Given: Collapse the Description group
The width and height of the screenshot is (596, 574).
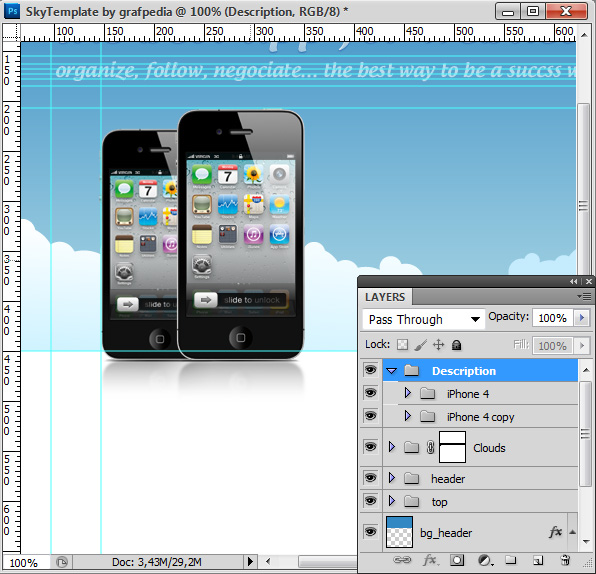Looking at the screenshot, I should click(392, 371).
